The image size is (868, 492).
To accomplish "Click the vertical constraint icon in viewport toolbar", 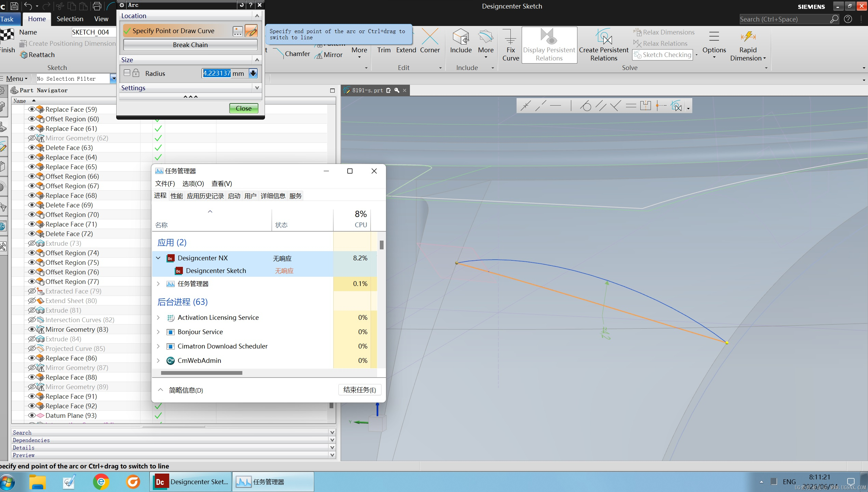I will click(x=571, y=106).
